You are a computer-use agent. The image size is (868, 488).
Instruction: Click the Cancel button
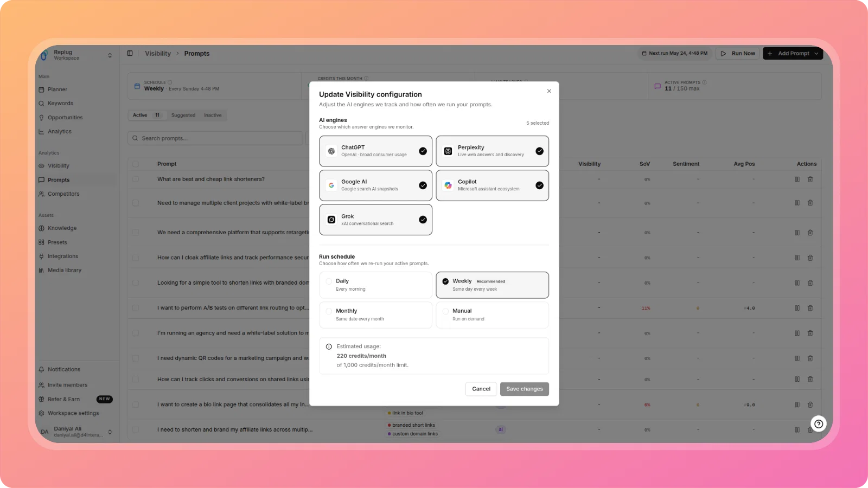481,389
